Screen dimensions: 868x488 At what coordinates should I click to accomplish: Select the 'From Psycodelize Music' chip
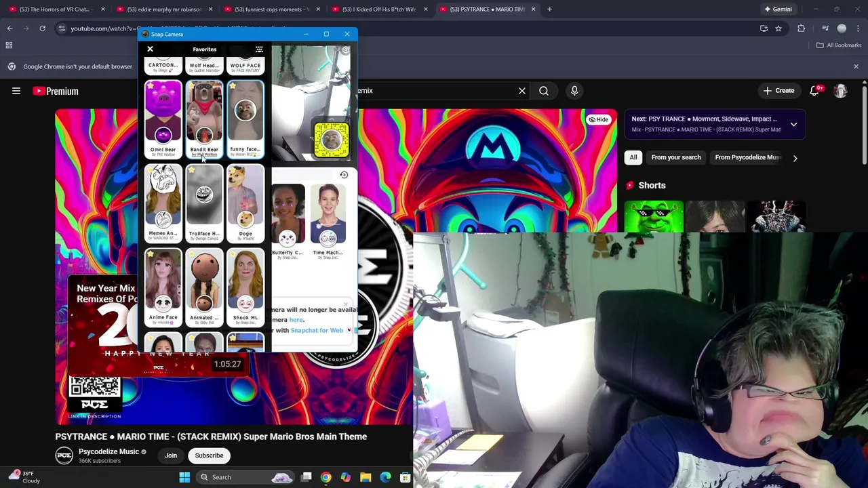point(747,157)
